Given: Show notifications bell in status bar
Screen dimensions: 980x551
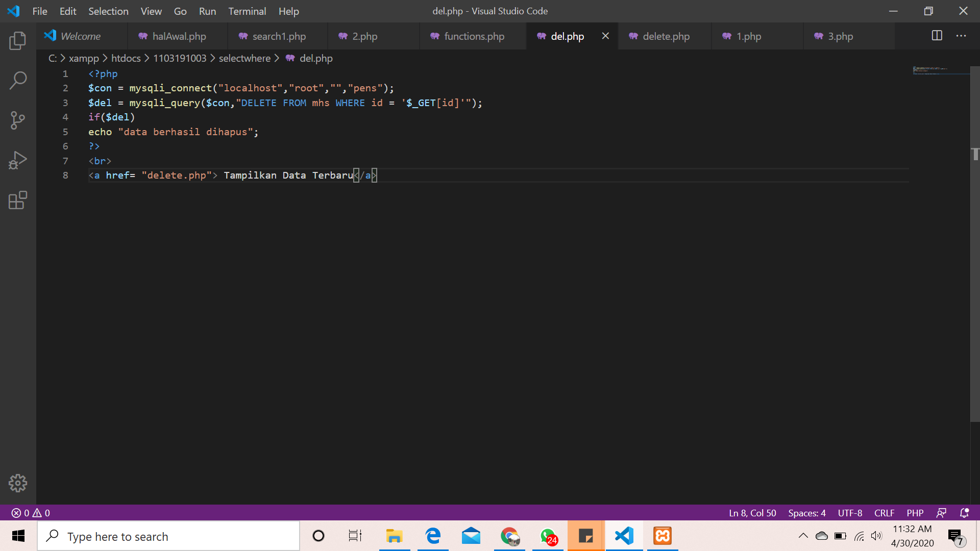Looking at the screenshot, I should pos(964,513).
